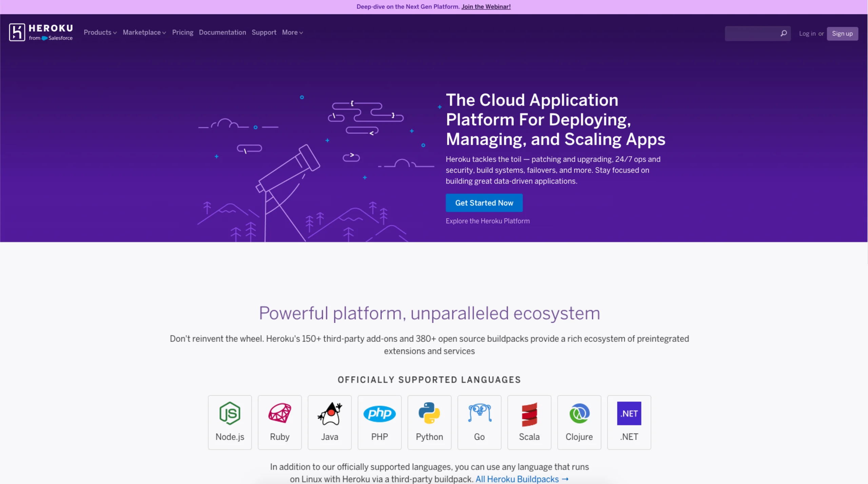Click the Node.js label text
The height and width of the screenshot is (484, 868).
(230, 437)
